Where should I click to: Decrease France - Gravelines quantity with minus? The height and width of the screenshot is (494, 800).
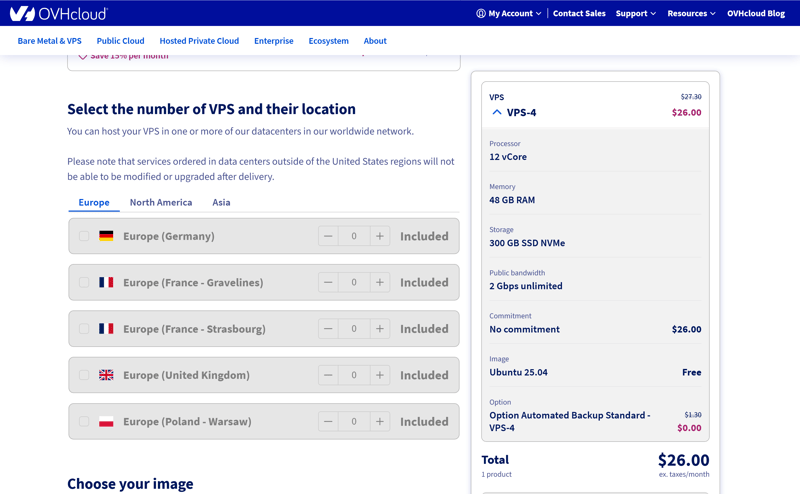click(x=328, y=282)
